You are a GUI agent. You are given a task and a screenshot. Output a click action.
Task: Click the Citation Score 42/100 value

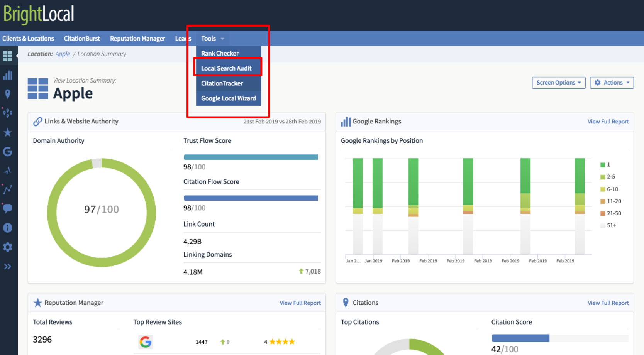click(x=505, y=349)
